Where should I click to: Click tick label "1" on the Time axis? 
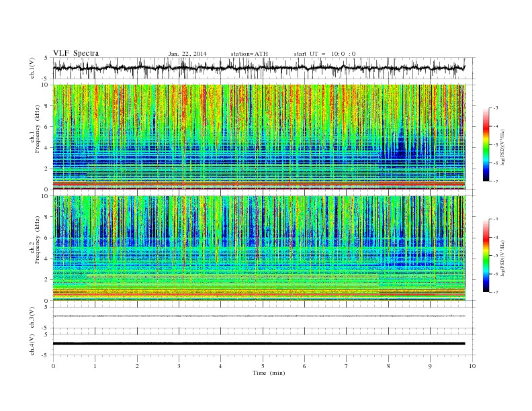point(95,366)
